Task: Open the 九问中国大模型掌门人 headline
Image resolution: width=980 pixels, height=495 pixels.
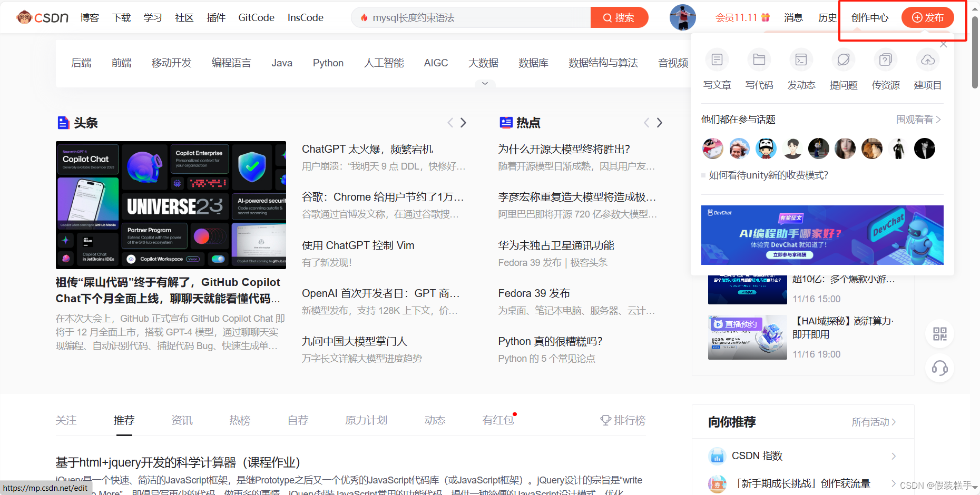Action: click(x=355, y=341)
